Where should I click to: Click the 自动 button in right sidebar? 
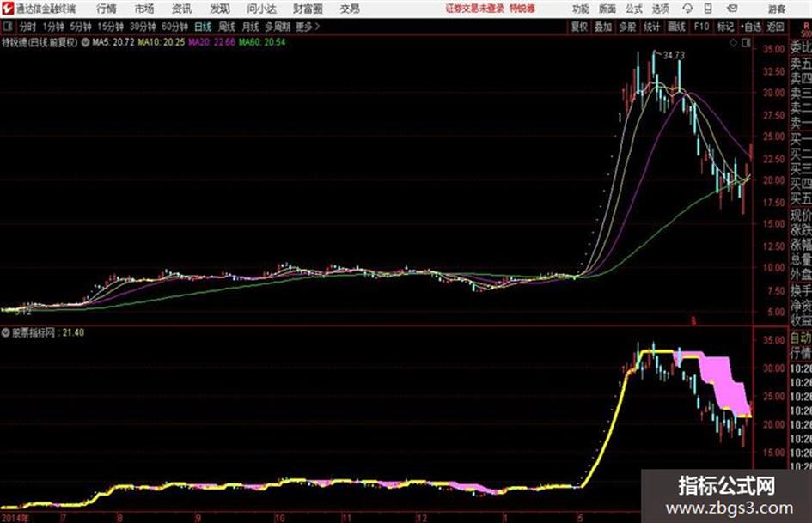[801, 338]
